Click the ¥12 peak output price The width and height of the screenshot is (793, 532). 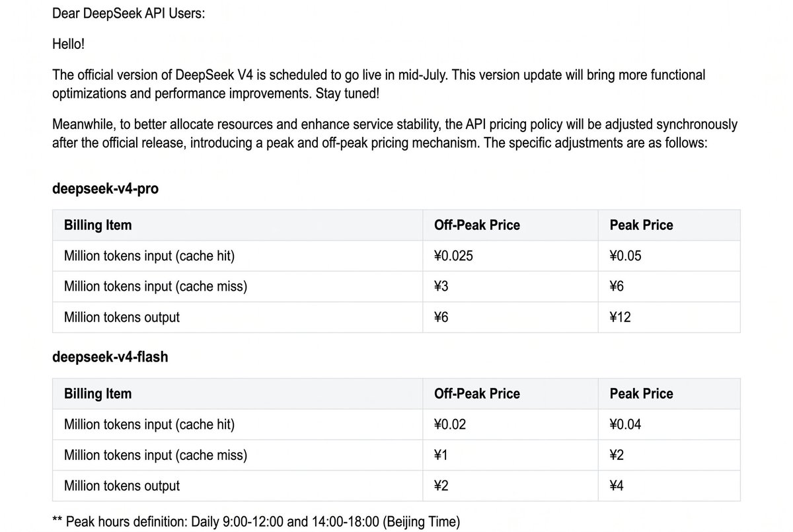click(x=620, y=317)
